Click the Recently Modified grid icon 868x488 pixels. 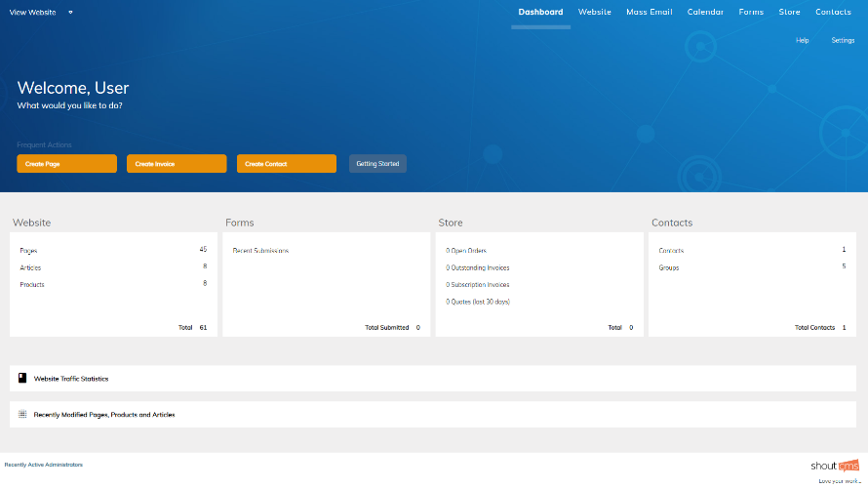pos(22,414)
